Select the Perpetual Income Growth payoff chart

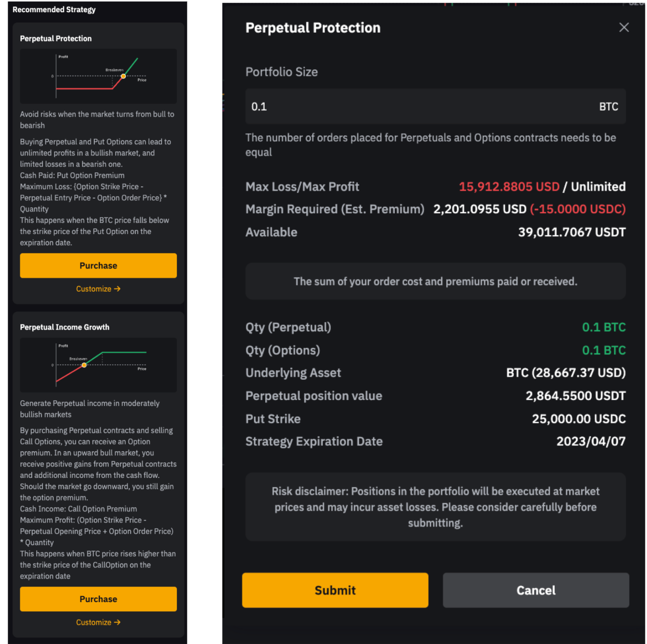pos(98,365)
